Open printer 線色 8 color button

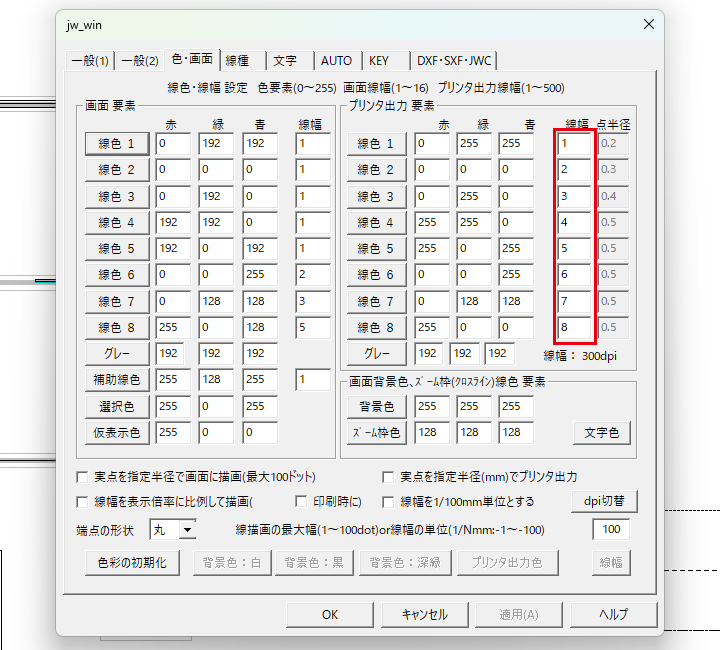coord(377,328)
